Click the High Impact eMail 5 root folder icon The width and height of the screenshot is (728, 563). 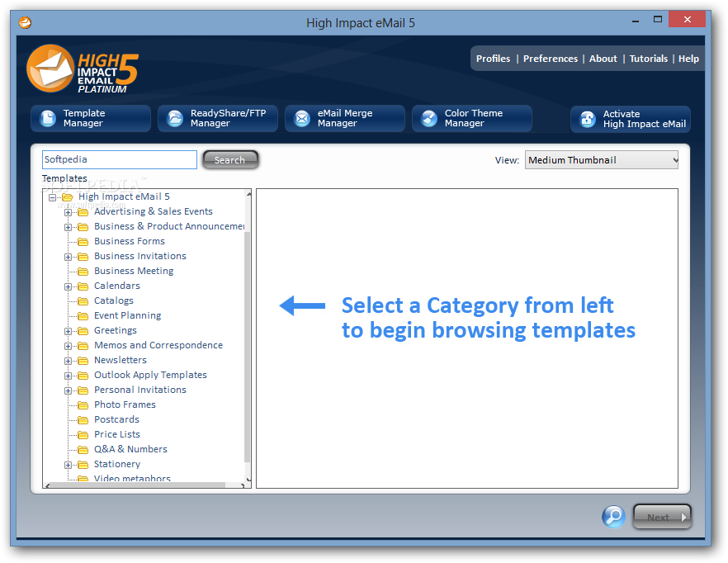tap(68, 197)
